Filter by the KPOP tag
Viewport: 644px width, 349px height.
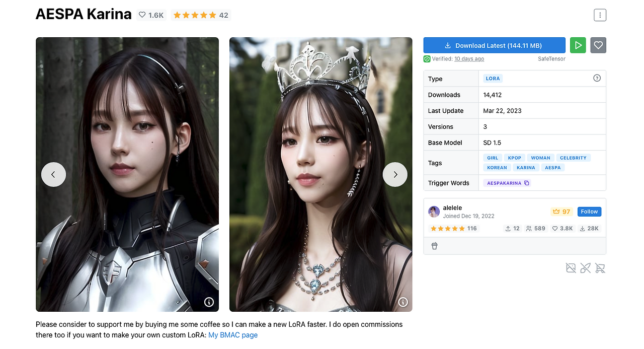click(514, 158)
